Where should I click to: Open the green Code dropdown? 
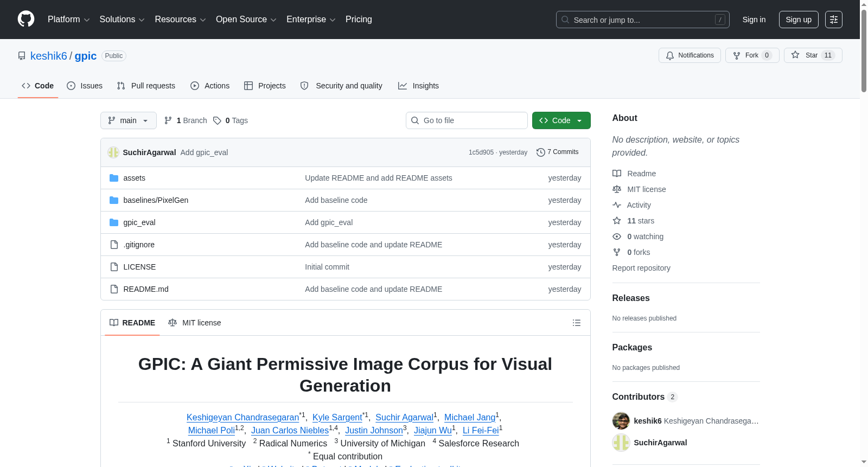pos(561,120)
